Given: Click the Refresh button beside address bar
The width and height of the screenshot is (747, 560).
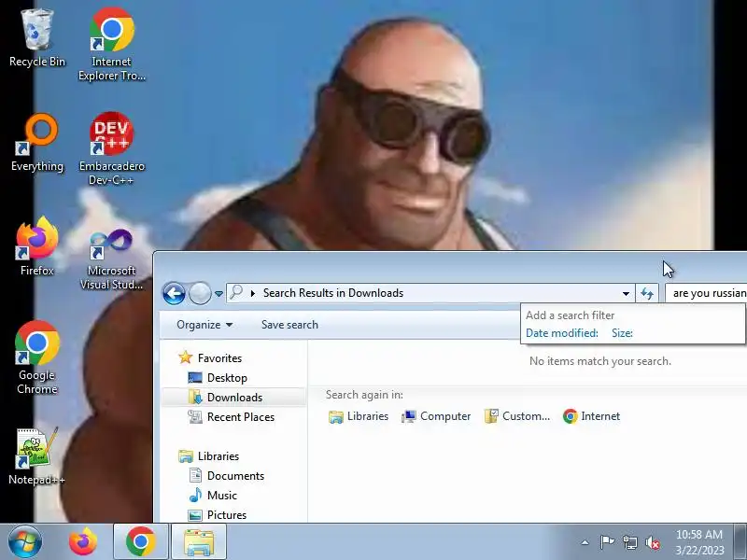Looking at the screenshot, I should coord(647,293).
